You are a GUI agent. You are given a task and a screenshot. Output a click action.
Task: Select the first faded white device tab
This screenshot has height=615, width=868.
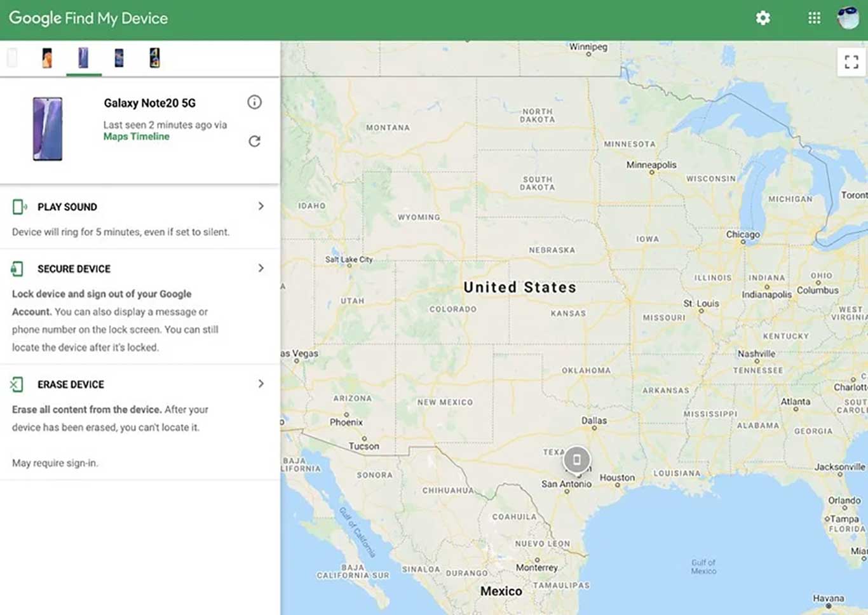[12, 58]
